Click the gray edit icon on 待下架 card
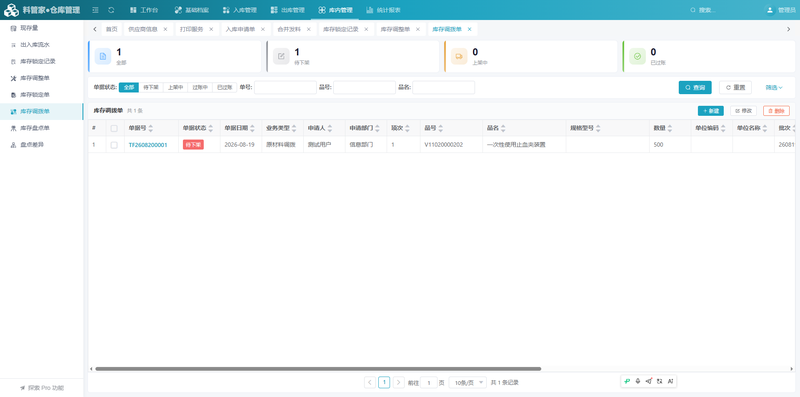800x397 pixels. [281, 56]
